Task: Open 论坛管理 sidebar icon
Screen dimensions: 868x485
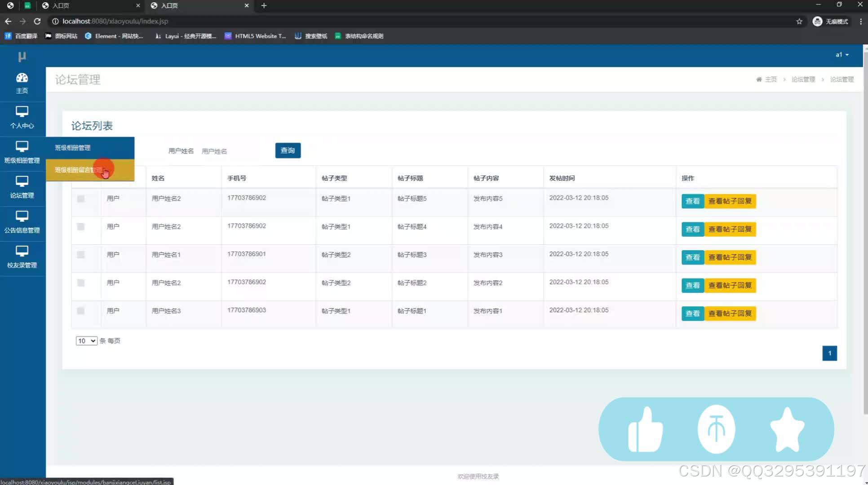Action: (22, 181)
